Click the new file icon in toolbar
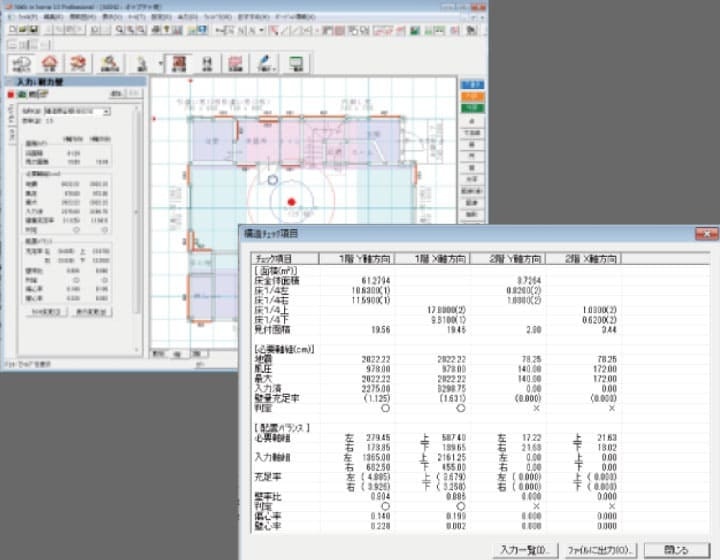 [11, 31]
